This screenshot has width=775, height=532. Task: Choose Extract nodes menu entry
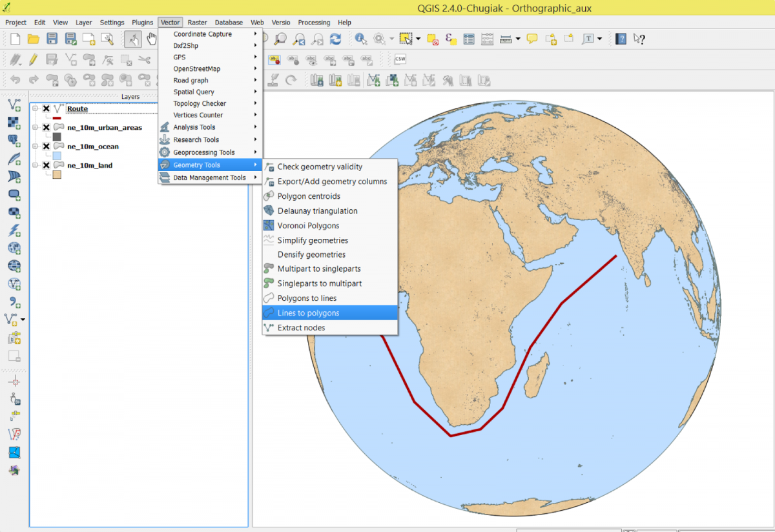click(330, 328)
